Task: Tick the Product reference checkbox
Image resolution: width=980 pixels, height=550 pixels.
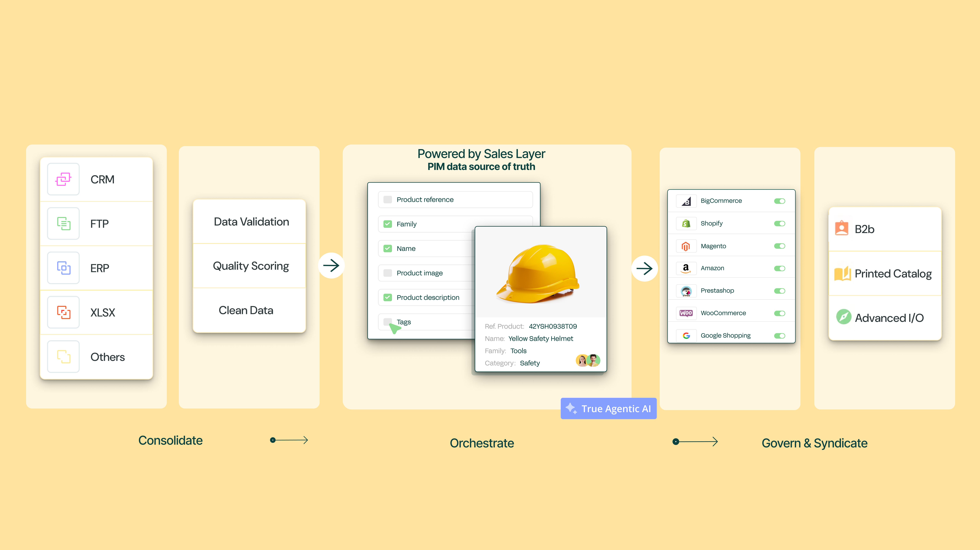Action: (388, 200)
